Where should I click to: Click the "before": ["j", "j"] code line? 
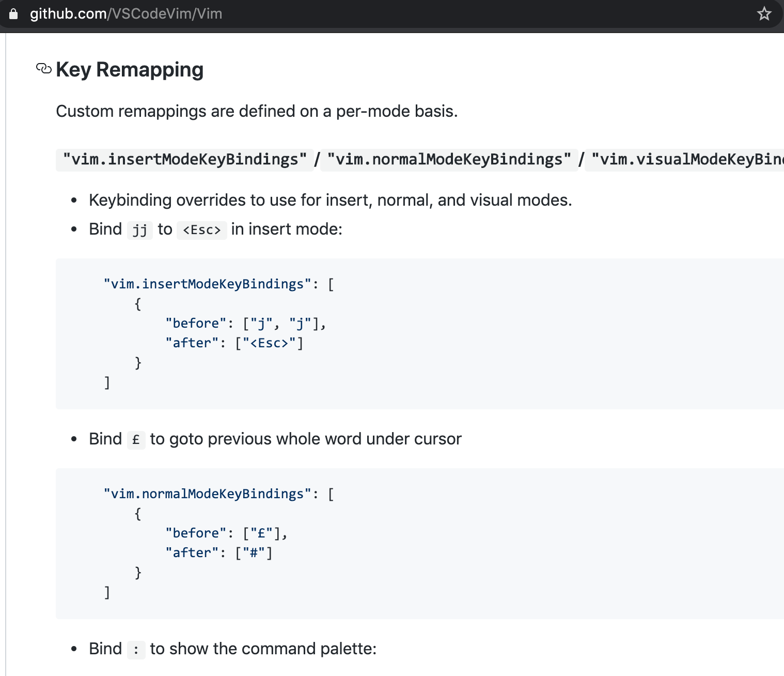[x=245, y=324]
